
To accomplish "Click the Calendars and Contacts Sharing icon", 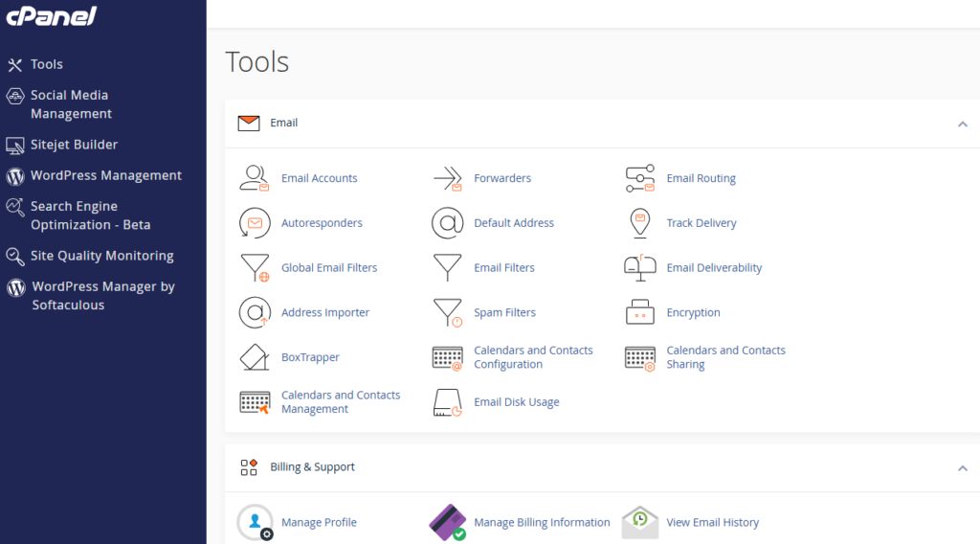I will click(x=640, y=357).
